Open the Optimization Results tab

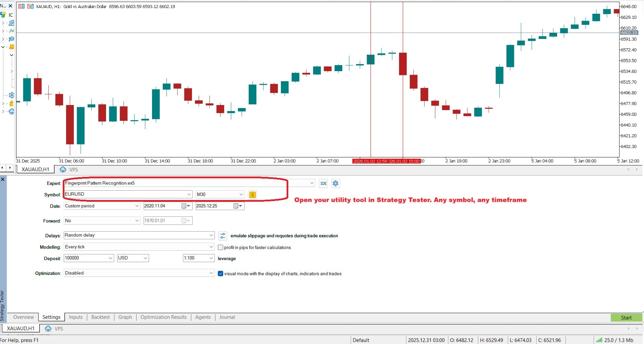[x=163, y=317]
